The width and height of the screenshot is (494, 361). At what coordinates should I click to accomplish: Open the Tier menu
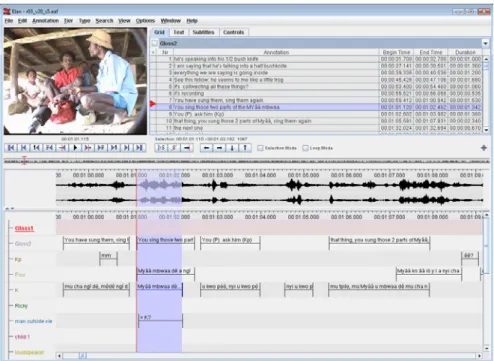pos(68,21)
